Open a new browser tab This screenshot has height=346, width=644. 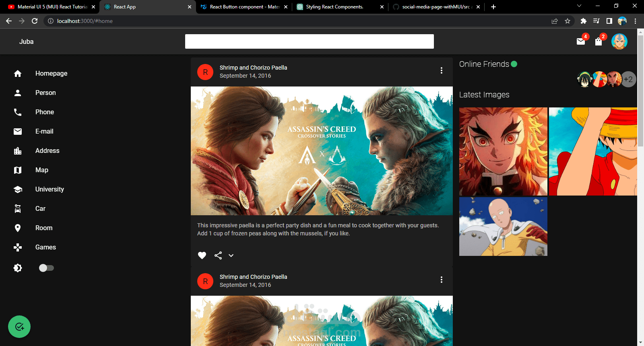coord(493,7)
